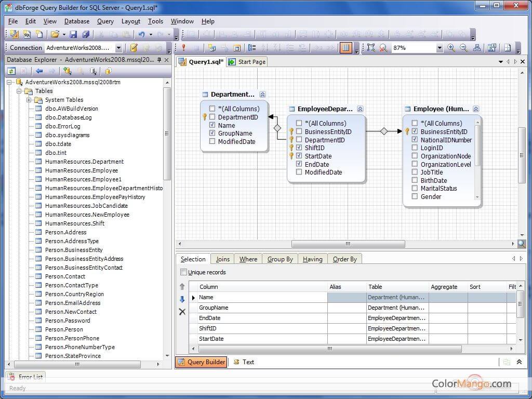Click the New Query document toolbar icon

(14, 34)
